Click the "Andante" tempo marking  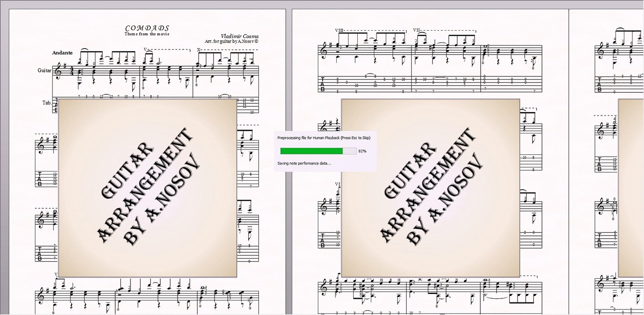62,52
